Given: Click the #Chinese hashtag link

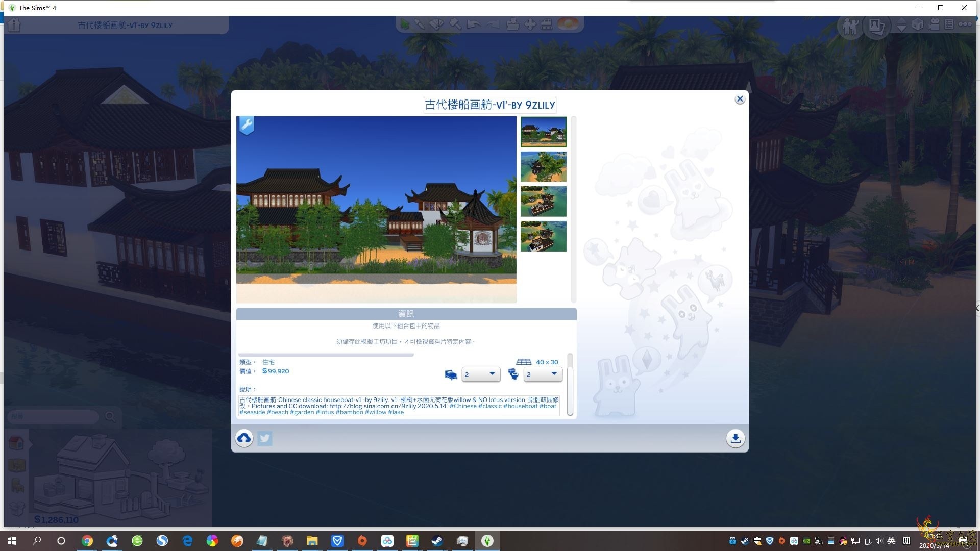Looking at the screenshot, I should 463,406.
